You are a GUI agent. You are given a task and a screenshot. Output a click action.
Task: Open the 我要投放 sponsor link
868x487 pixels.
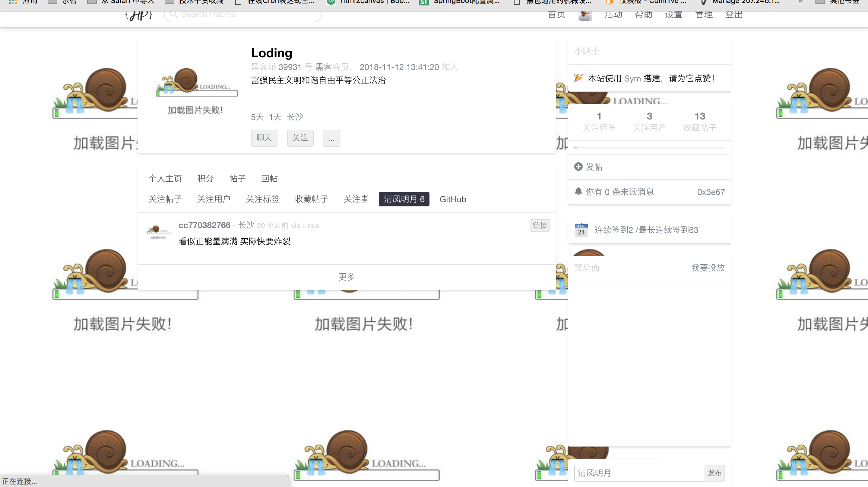click(x=708, y=268)
